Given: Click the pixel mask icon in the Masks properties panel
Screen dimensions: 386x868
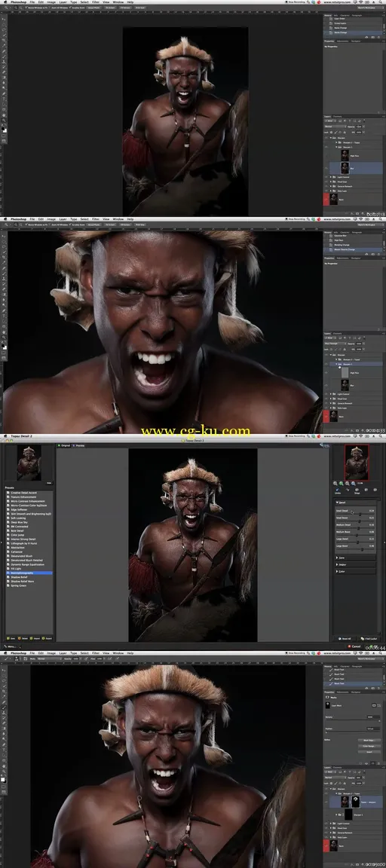Looking at the screenshot, I should (374, 705).
